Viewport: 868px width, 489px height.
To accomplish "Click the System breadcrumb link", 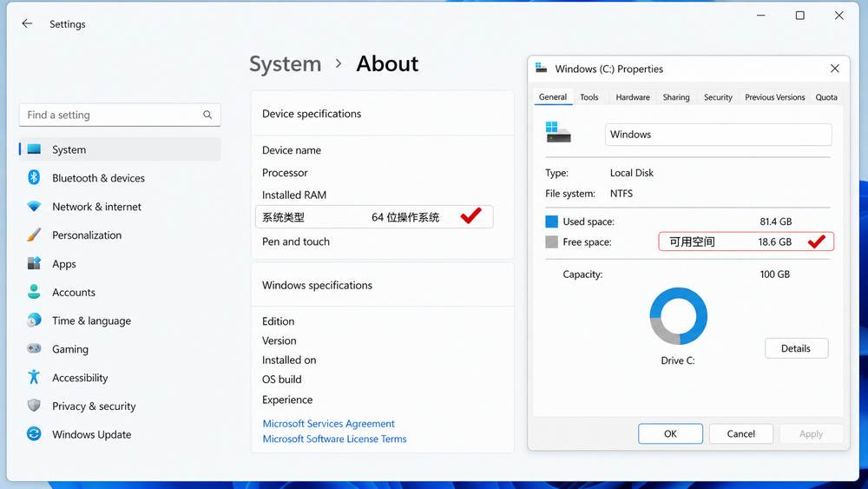I will tap(285, 64).
